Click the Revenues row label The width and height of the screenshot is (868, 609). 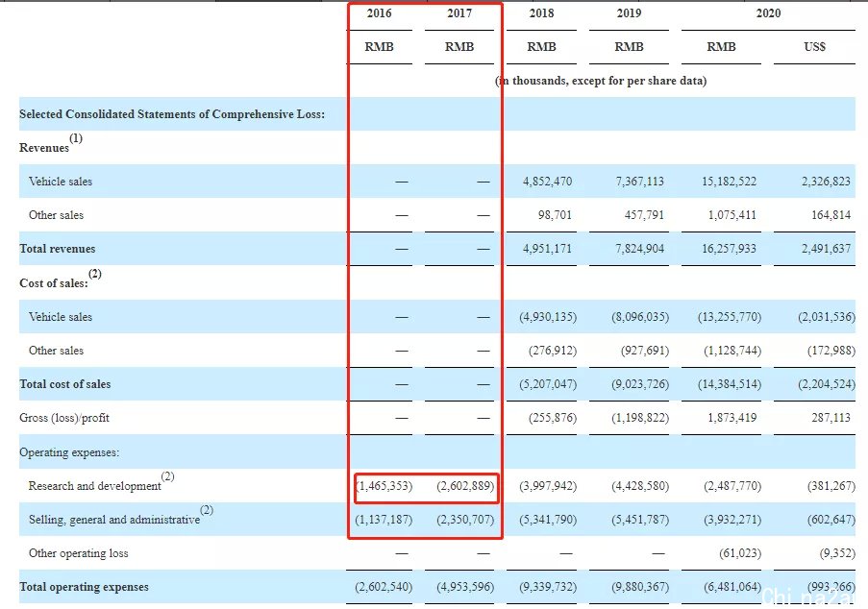point(44,148)
